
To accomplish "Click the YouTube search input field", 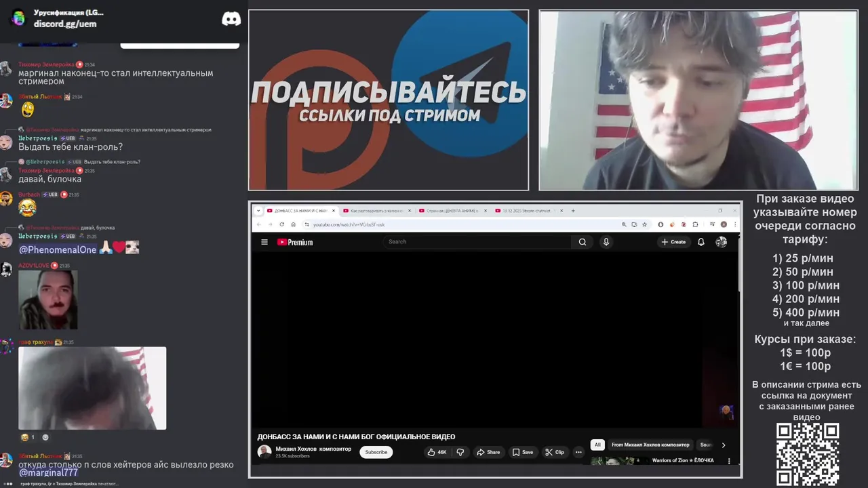I will pyautogui.click(x=478, y=242).
